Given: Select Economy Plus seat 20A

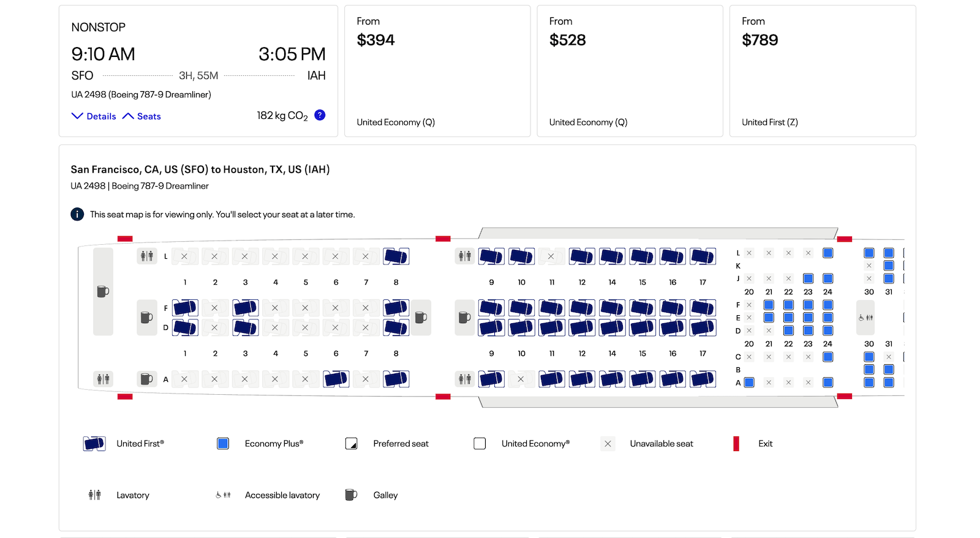Looking at the screenshot, I should click(749, 383).
